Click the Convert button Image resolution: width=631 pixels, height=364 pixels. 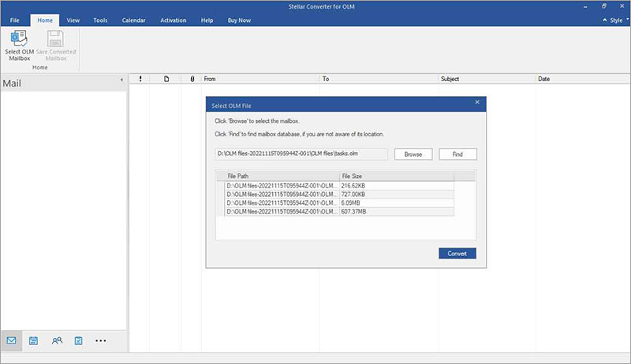pyautogui.click(x=457, y=254)
